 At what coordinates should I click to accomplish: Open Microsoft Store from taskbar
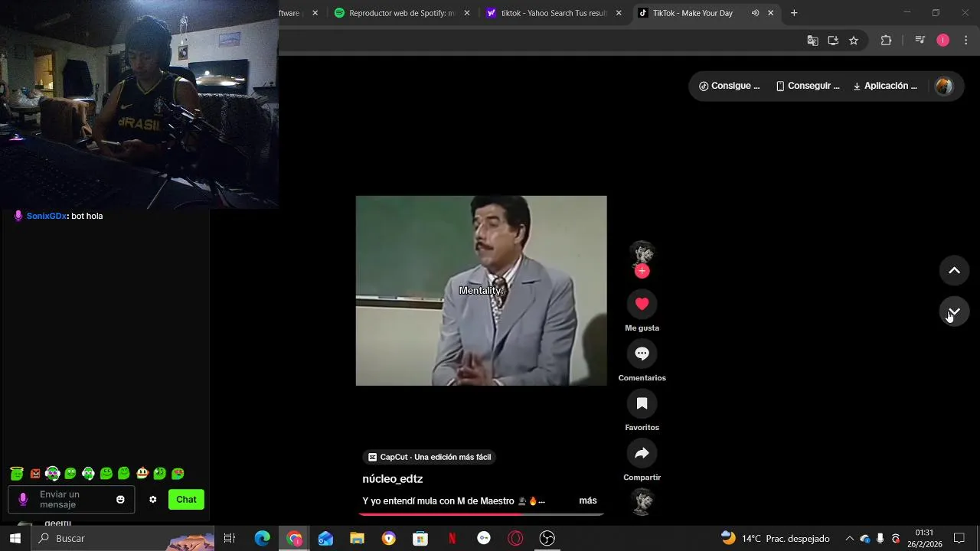pos(420,539)
